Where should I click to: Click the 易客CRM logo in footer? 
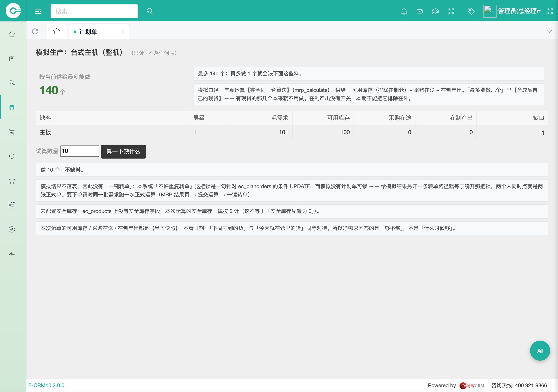point(472,386)
